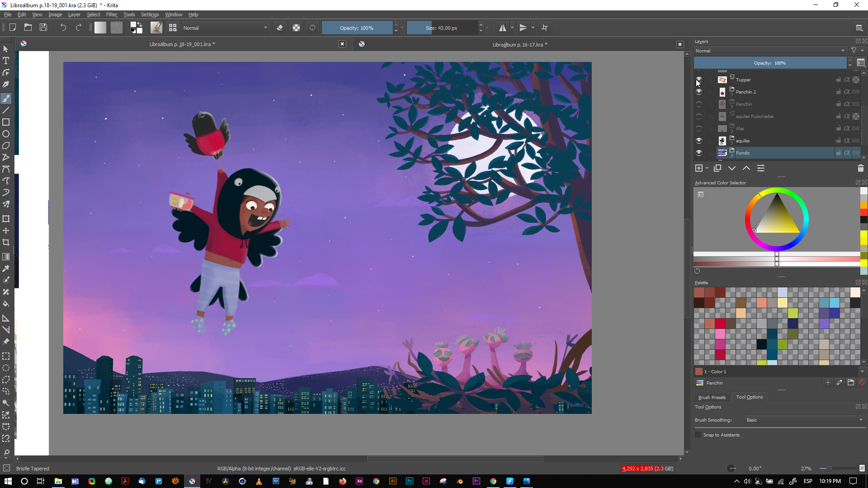868x488 pixels.
Task: Select the Move tool
Action: (6, 230)
